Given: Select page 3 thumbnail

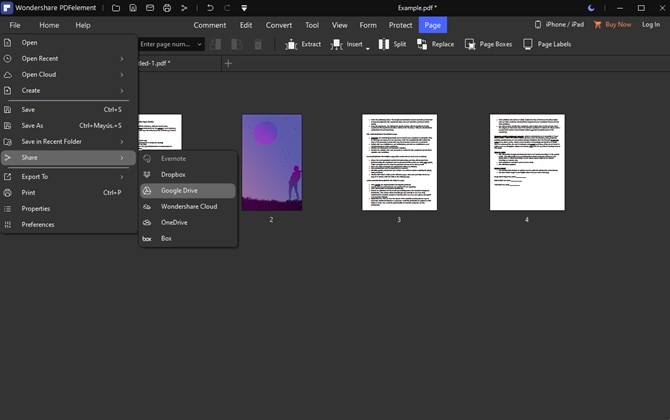Looking at the screenshot, I should (x=400, y=162).
